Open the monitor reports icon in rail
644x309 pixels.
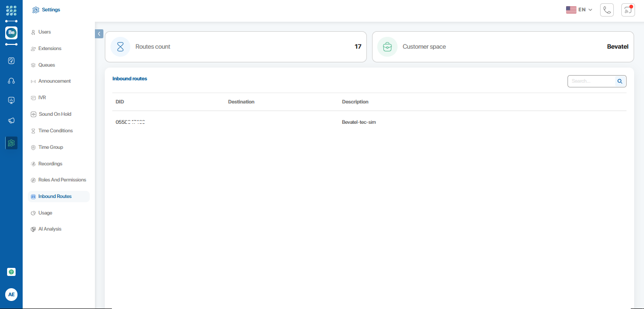coord(11,100)
